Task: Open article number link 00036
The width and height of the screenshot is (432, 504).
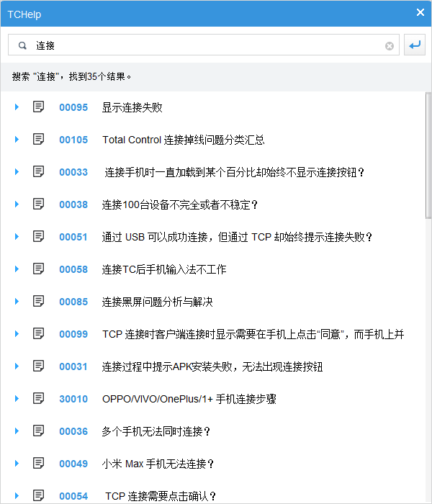Action: pos(73,431)
